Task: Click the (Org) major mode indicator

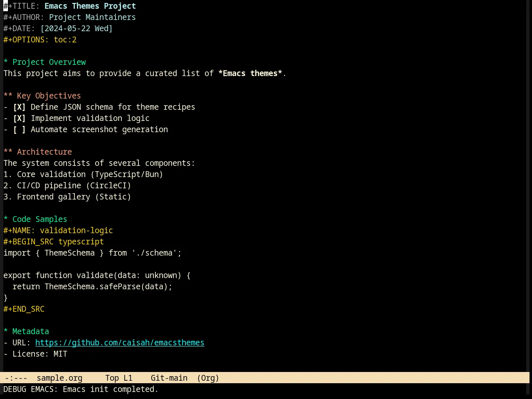Action: click(208, 378)
